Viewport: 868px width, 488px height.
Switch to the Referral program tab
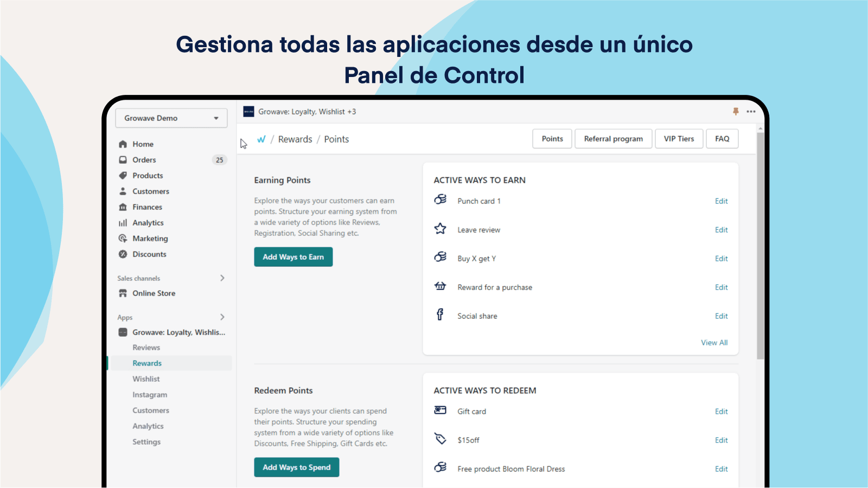point(614,139)
